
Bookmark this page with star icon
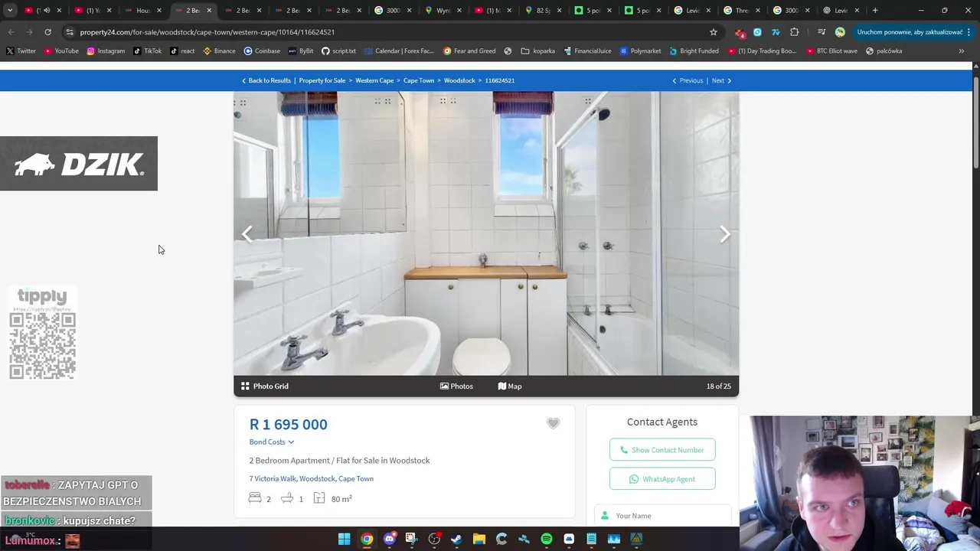coord(714,32)
